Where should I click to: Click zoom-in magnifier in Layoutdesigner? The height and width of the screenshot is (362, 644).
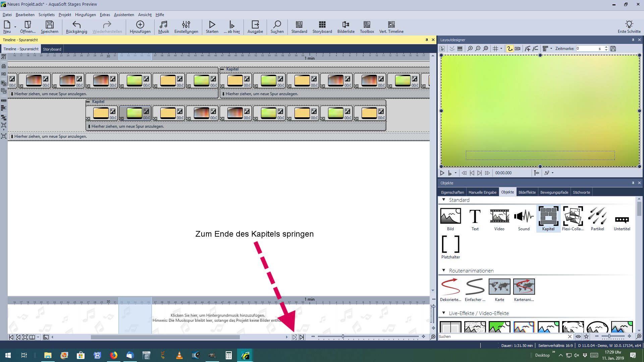(470, 49)
